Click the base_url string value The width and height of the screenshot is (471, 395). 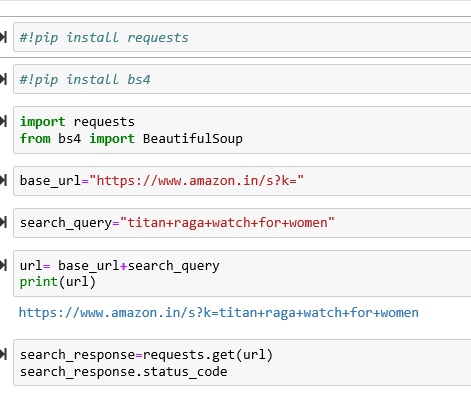pyautogui.click(x=197, y=181)
